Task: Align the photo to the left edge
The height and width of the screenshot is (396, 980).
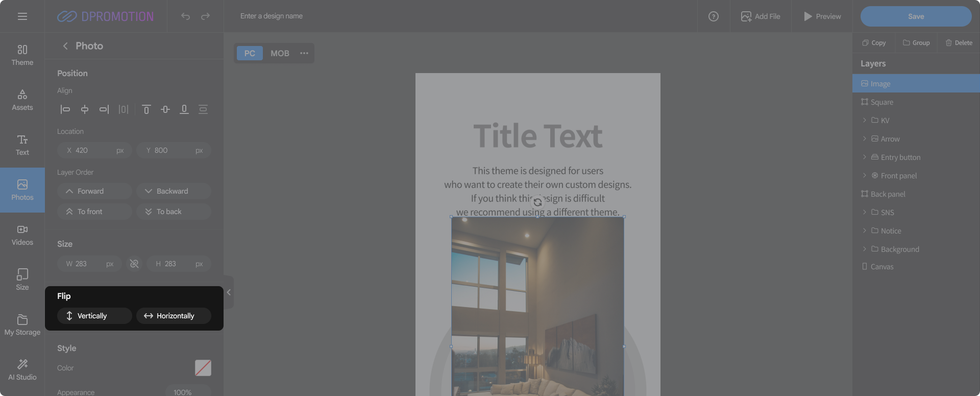Action: pos(65,109)
